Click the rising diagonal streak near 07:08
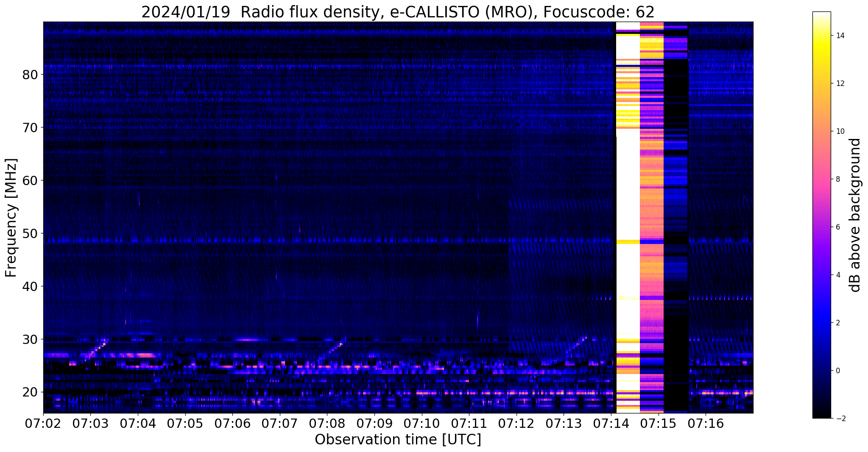 (332, 350)
